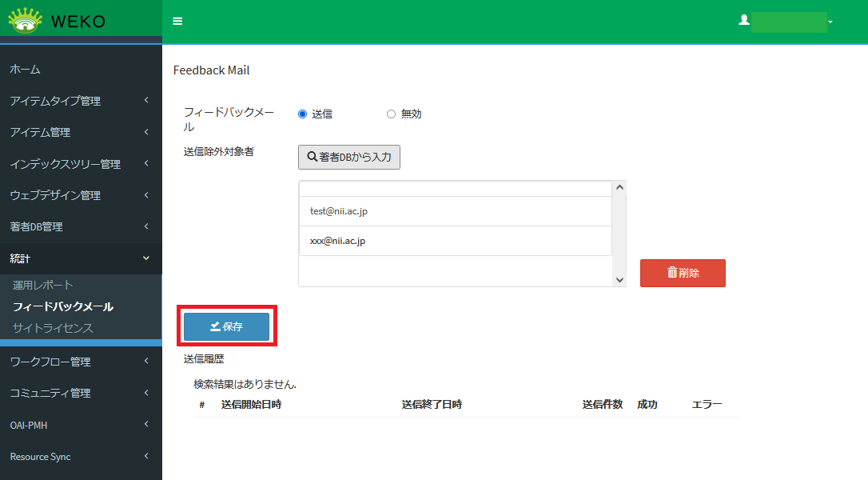Go to ホーム in the sidebar
Image resolution: width=868 pixels, height=480 pixels.
point(26,70)
